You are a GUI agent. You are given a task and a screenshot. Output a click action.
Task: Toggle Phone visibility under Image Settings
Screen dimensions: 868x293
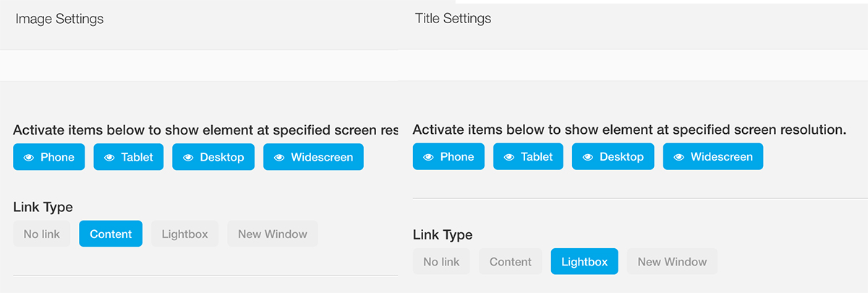tap(49, 157)
